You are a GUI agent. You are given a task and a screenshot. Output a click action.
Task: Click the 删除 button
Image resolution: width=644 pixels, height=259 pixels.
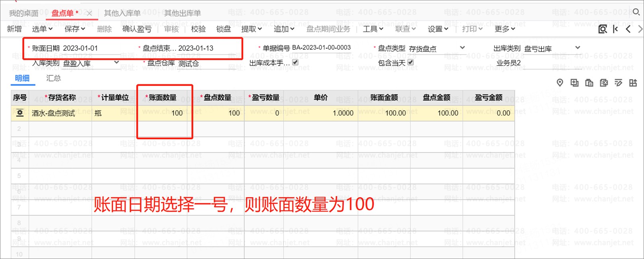(104, 29)
